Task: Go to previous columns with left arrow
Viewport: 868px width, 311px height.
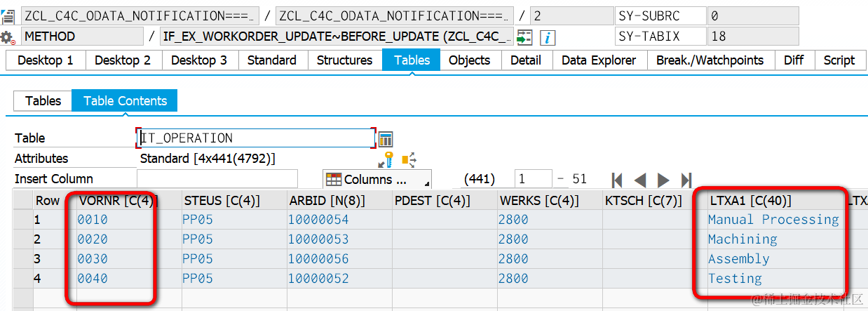Action: click(x=640, y=180)
